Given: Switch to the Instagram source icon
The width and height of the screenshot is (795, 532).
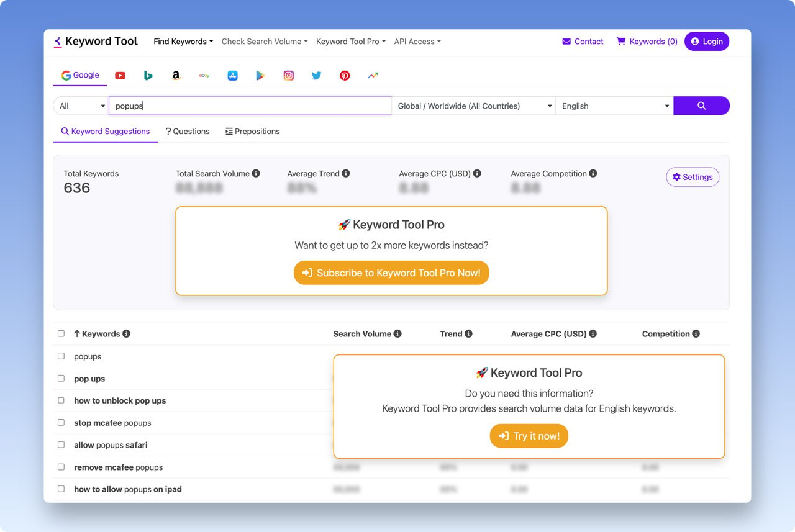Looking at the screenshot, I should (289, 76).
